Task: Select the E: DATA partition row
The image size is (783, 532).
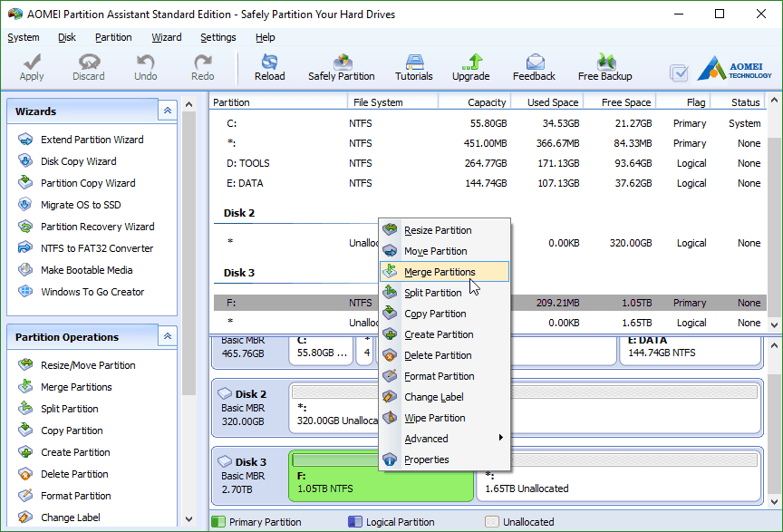Action: pyautogui.click(x=490, y=183)
